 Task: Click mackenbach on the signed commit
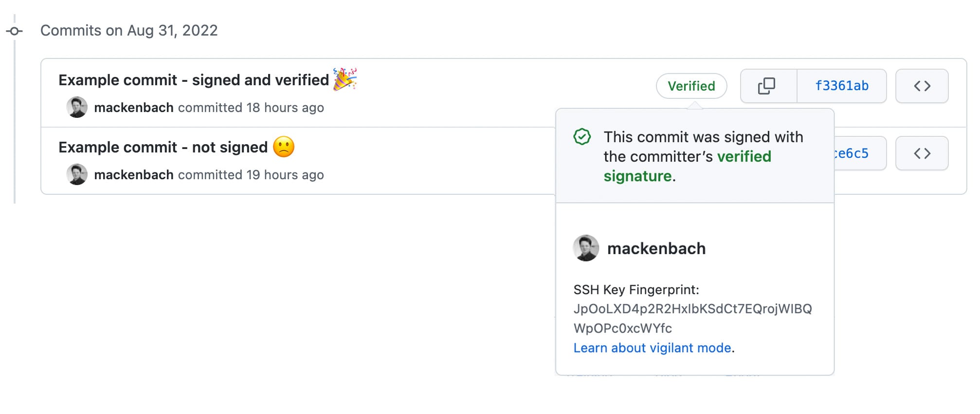134,108
